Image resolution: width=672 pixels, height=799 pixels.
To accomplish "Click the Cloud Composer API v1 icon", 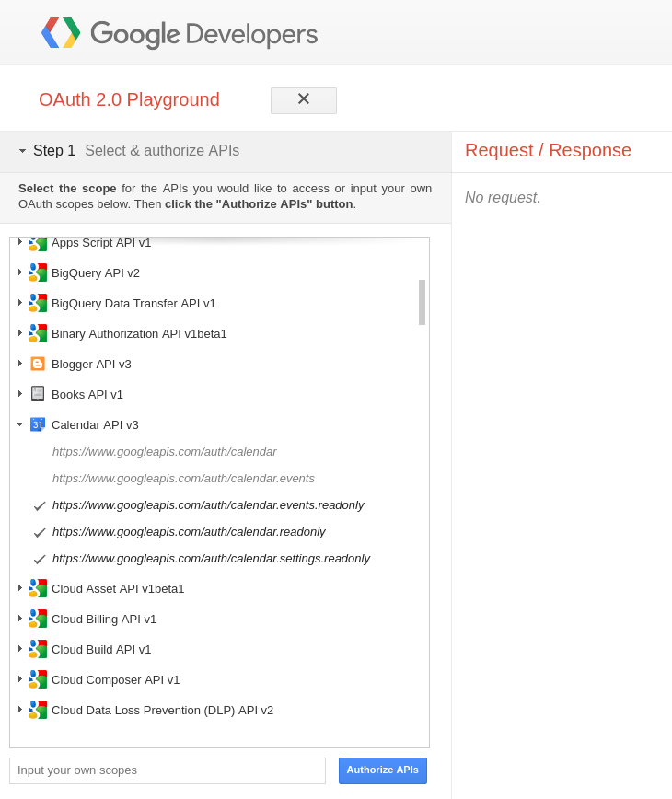I will pyautogui.click(x=38, y=679).
